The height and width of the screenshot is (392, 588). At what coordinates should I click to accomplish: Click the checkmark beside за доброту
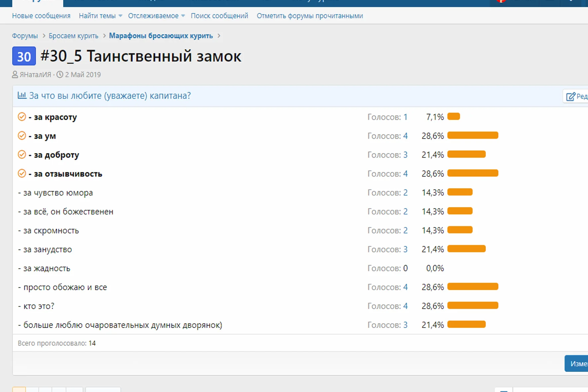pyautogui.click(x=22, y=155)
